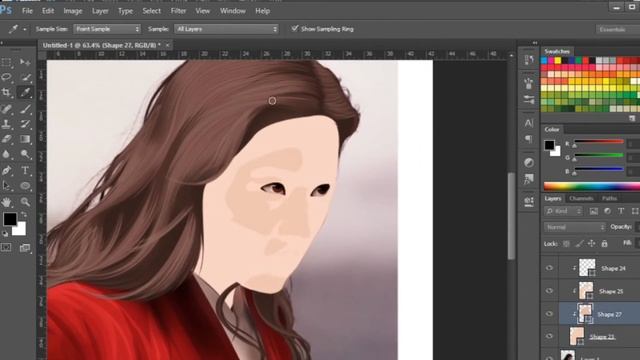Select the Clone Stamp tool
The image size is (640, 360).
tap(7, 124)
